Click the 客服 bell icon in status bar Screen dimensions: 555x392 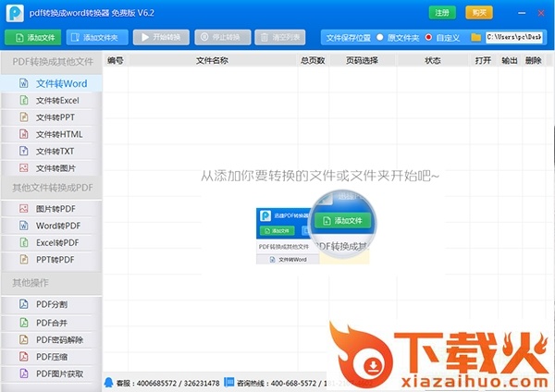[108, 383]
